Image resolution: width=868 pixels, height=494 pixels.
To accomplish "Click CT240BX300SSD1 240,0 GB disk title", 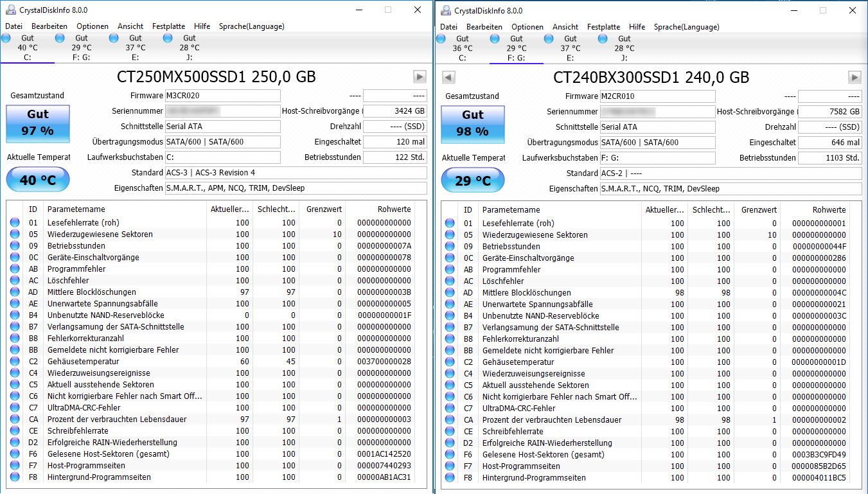I will pyautogui.click(x=651, y=78).
